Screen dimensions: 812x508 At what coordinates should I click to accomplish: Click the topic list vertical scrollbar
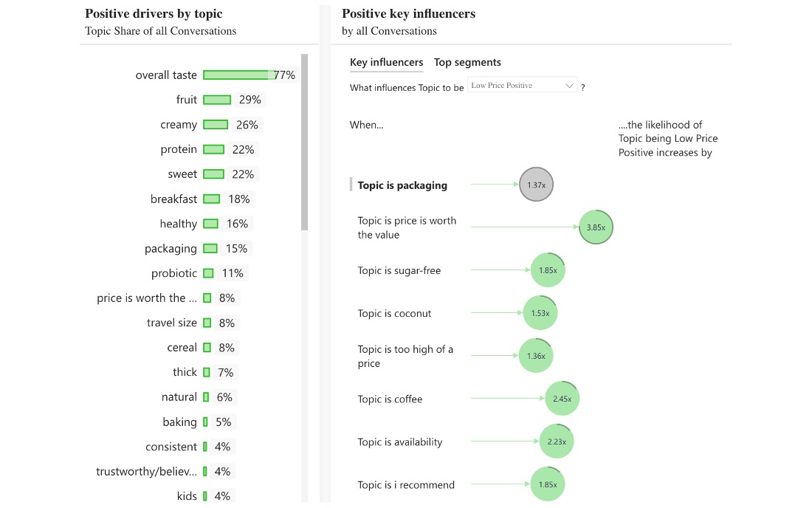[x=304, y=142]
